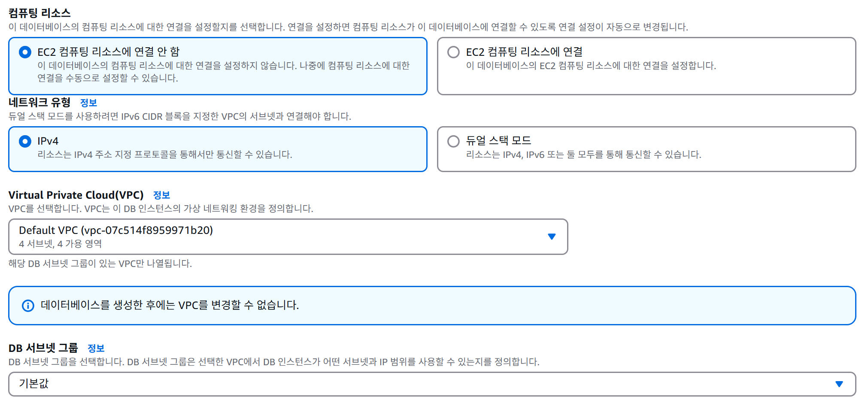Choose the IPv4 network type radio button
The width and height of the screenshot is (868, 406).
pyautogui.click(x=25, y=141)
